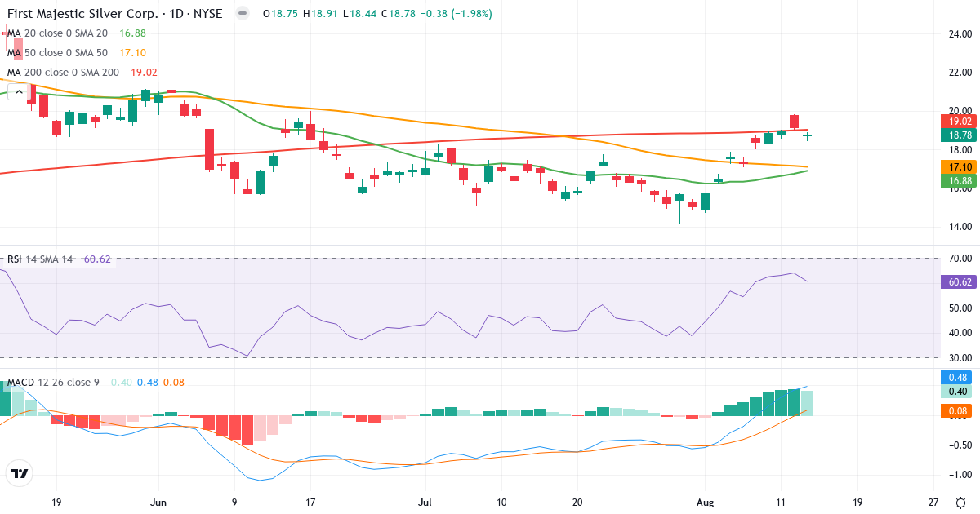Click the Aug label on the date axis
Screen dimensions: 980x514
[x=703, y=503]
